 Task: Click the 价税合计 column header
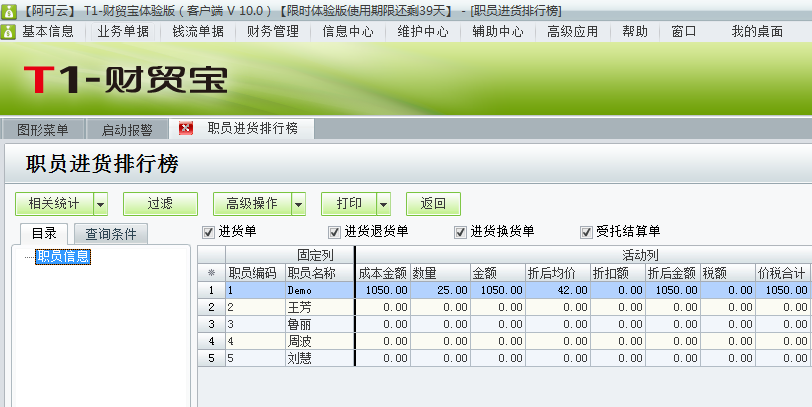pyautogui.click(x=782, y=273)
